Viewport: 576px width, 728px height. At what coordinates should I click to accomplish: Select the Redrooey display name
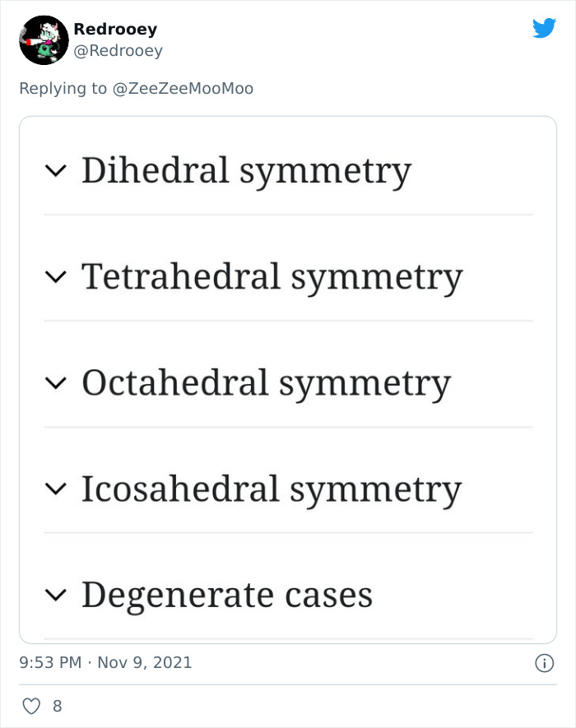116,31
